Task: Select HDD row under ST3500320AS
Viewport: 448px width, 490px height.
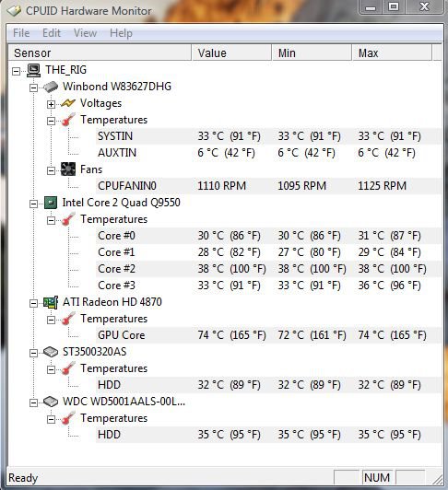Action: click(268, 385)
